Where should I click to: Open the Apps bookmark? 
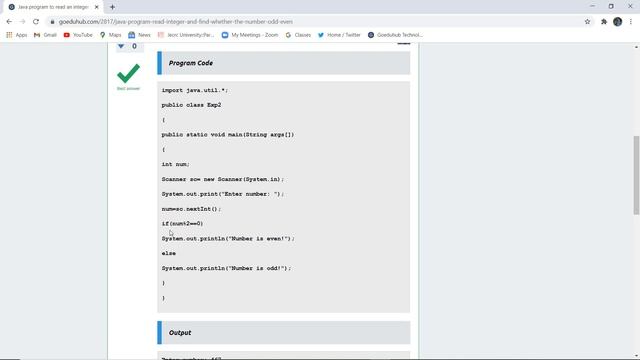point(17,35)
